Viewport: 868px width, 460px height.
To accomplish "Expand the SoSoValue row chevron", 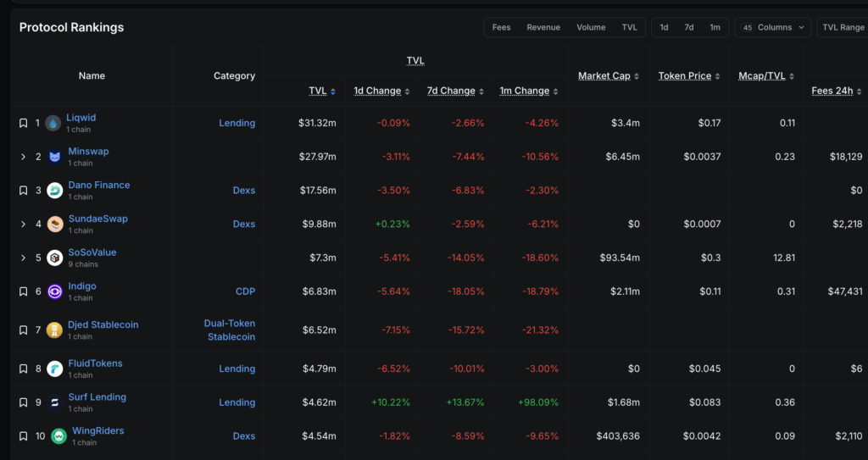I will (23, 258).
